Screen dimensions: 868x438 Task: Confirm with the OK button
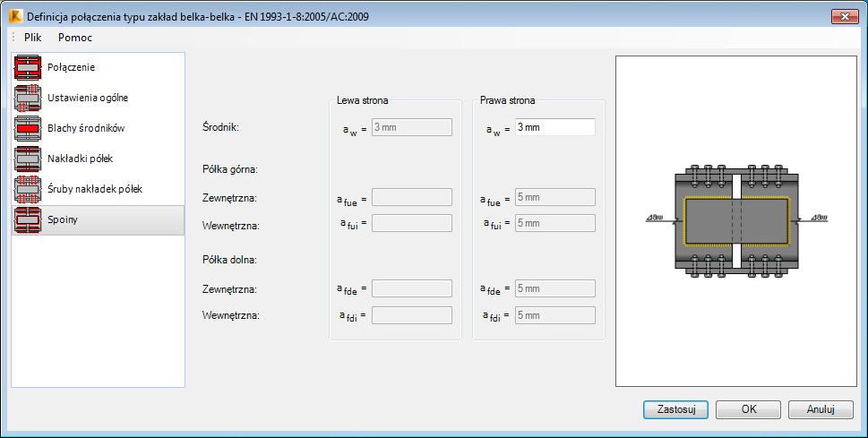749,409
